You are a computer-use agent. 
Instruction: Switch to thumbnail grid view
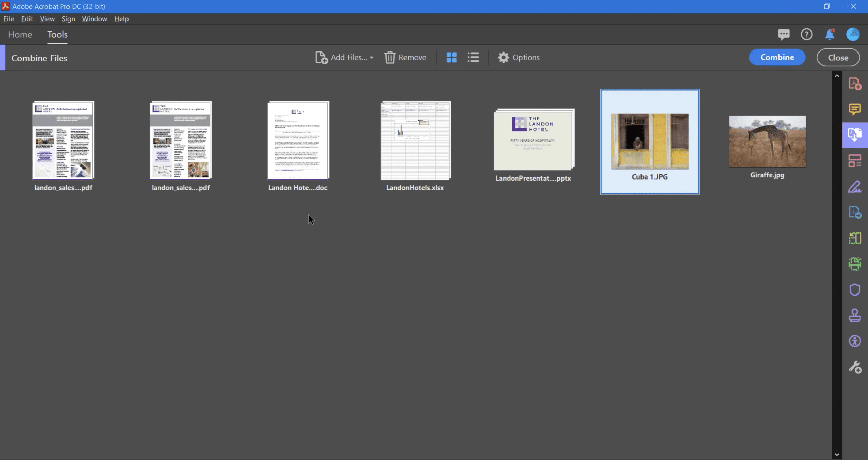pos(451,57)
